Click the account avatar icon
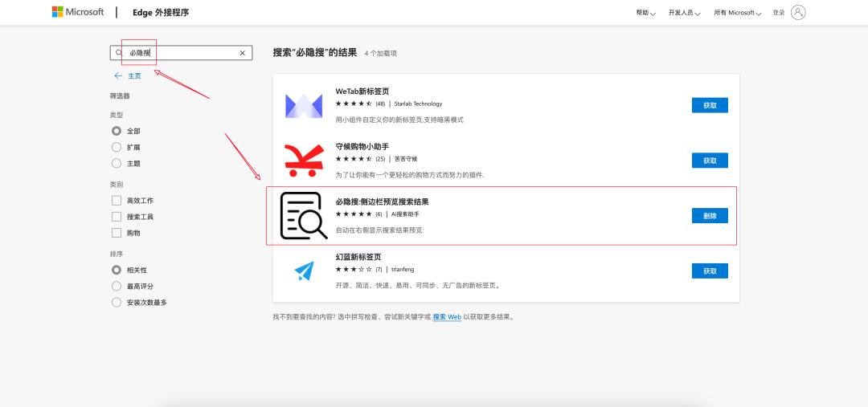 (798, 12)
